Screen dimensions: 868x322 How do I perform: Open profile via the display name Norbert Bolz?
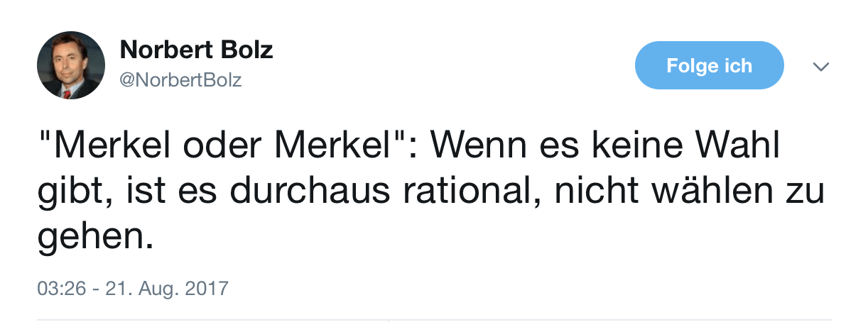(x=197, y=50)
